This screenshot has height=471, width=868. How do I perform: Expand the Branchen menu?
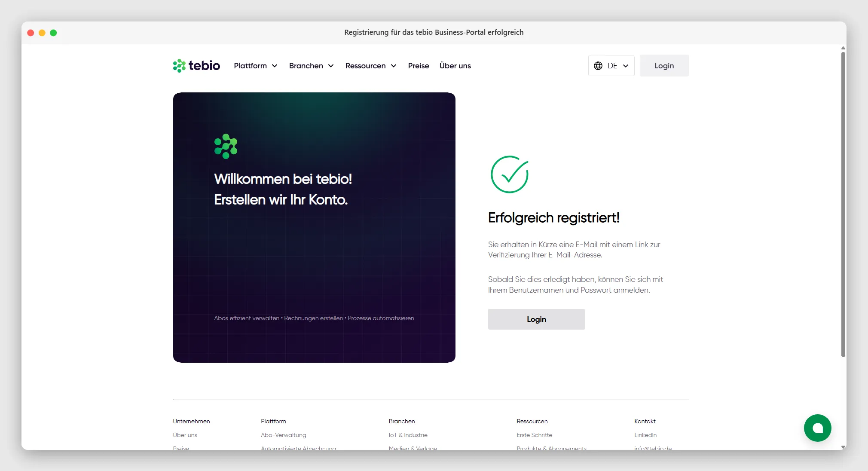coord(312,66)
